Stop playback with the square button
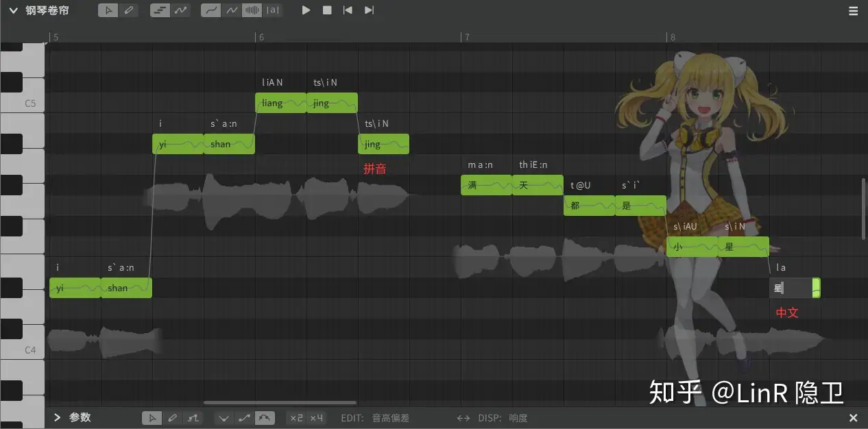 pos(327,10)
